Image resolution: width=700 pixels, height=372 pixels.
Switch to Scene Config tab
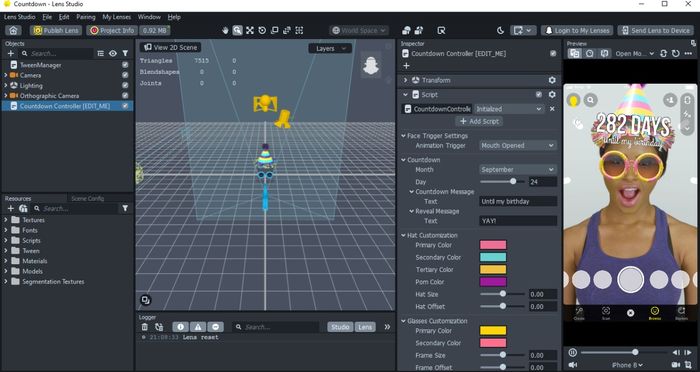click(88, 198)
